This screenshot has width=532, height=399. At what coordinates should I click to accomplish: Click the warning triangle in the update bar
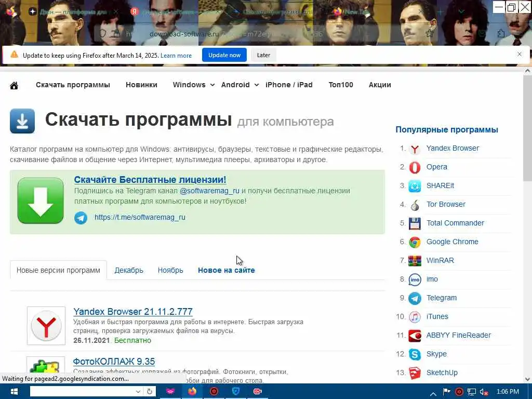[x=14, y=54]
